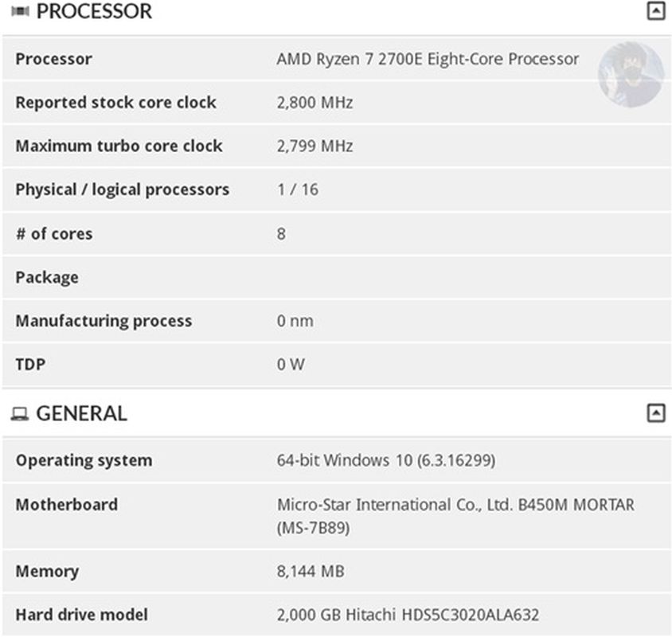Viewport: 672px width, 637px height.
Task: Select the 2,799 MHz turbo value
Action: pos(315,147)
